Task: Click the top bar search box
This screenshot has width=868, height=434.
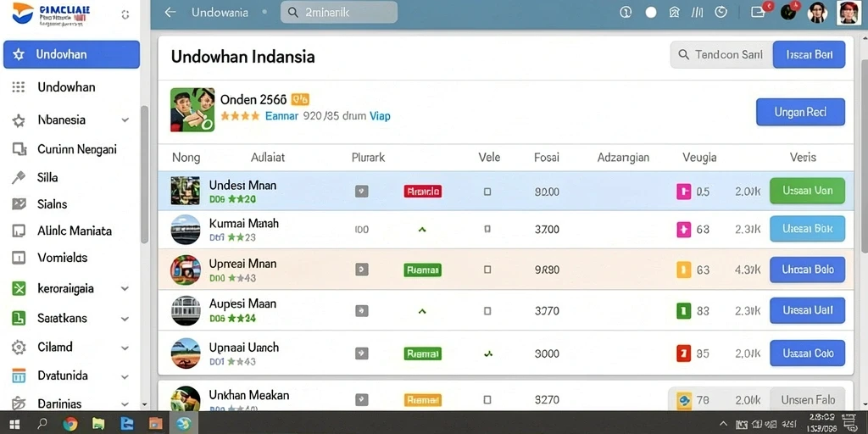Action: coord(339,12)
